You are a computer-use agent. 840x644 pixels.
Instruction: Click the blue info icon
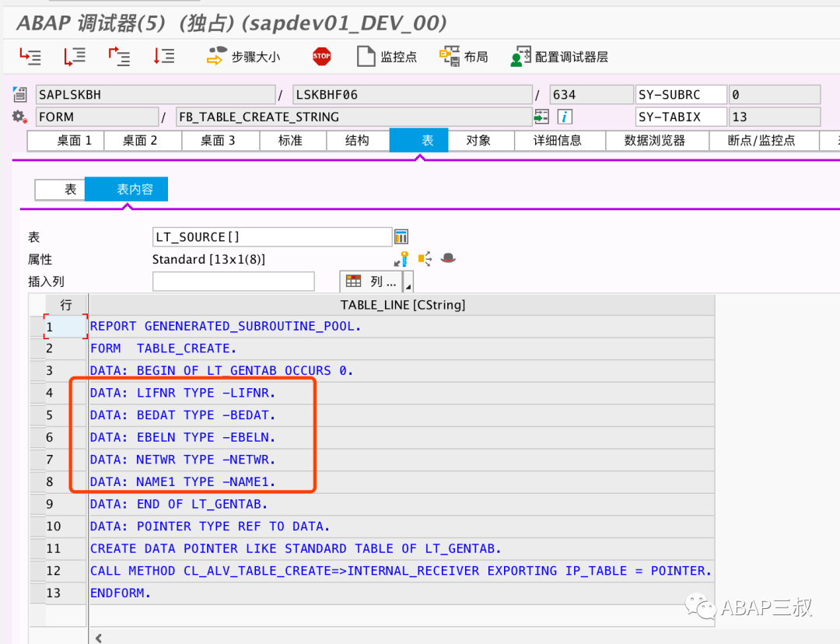(565, 116)
